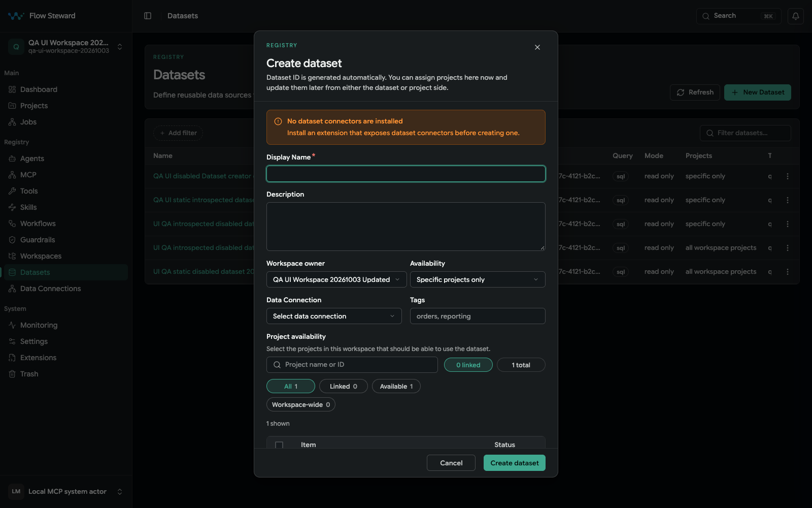Viewport: 812px width, 508px height.
Task: Click the Projects column header
Action: (699, 156)
